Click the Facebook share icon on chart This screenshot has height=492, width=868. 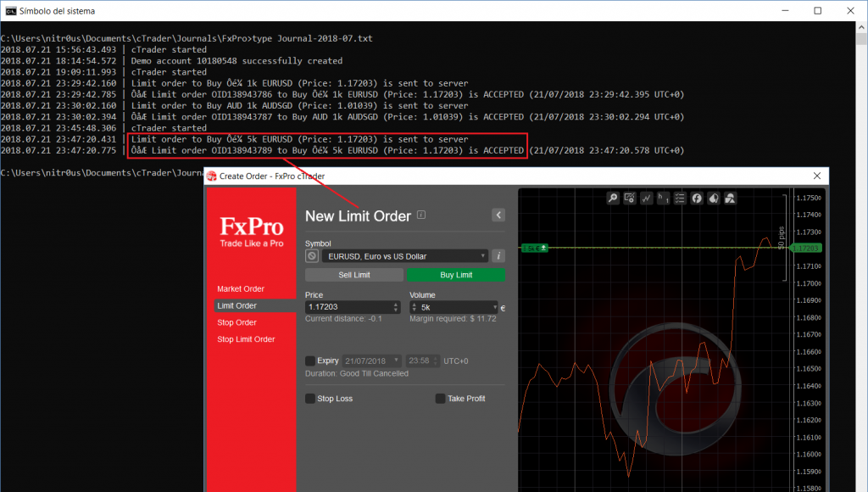(x=697, y=198)
